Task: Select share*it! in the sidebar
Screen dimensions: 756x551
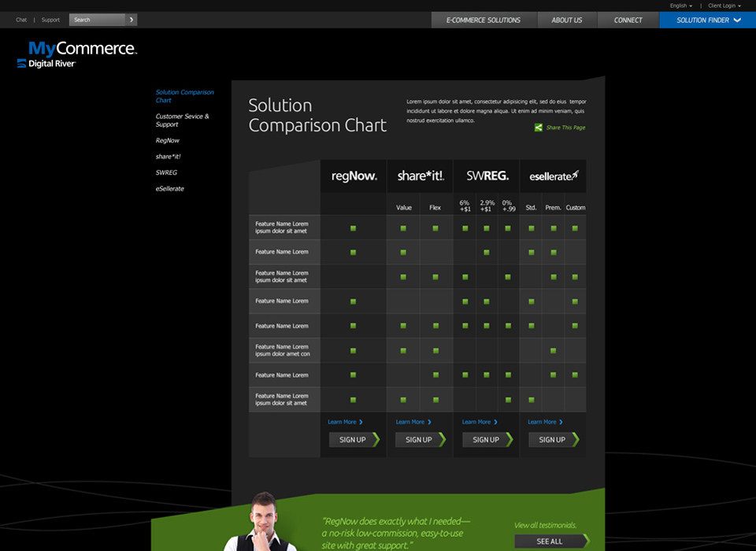Action: coord(168,156)
